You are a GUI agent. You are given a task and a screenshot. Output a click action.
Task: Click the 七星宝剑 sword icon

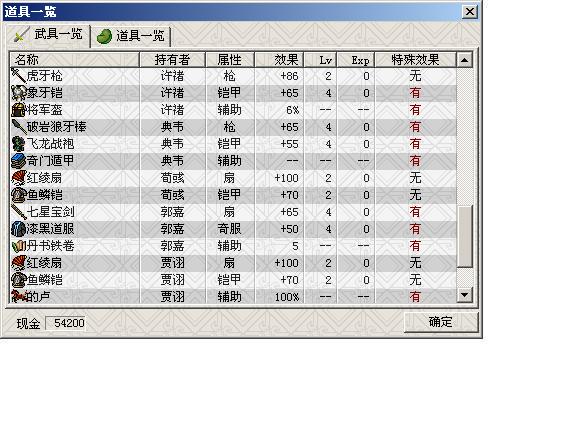[18, 212]
